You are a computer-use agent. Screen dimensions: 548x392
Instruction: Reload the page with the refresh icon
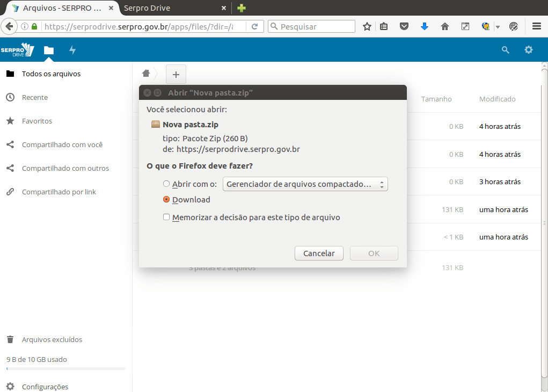click(x=255, y=26)
